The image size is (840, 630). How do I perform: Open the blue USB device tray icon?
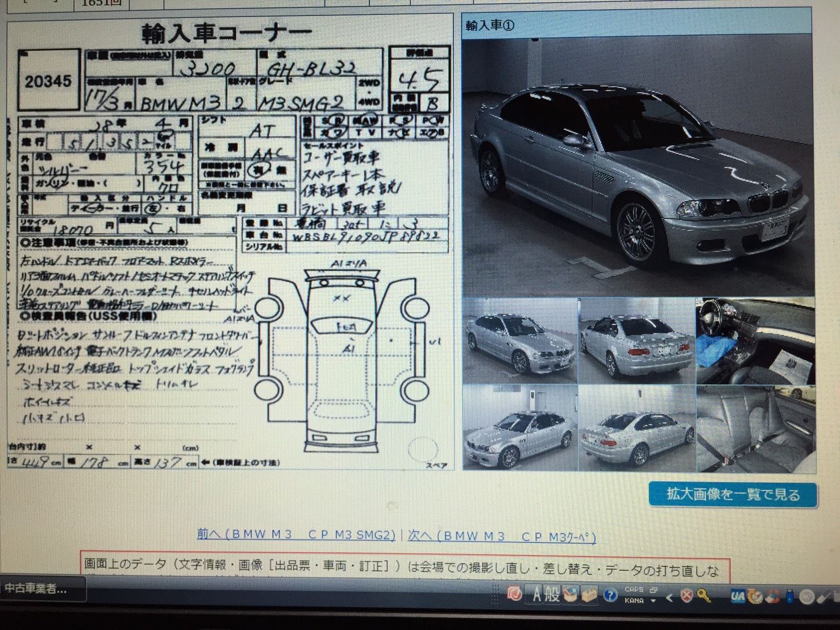(789, 596)
